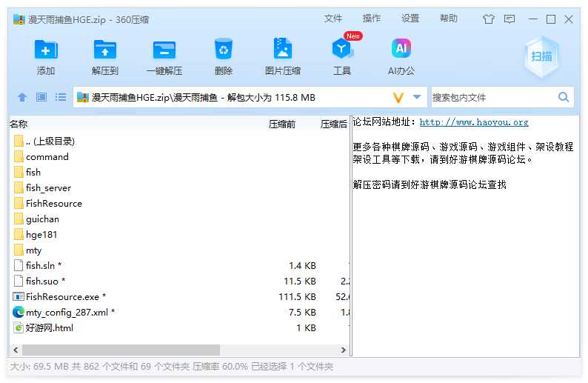This screenshot has width=588, height=383.
Task: Select the fish.sln file icon
Action: (x=19, y=266)
